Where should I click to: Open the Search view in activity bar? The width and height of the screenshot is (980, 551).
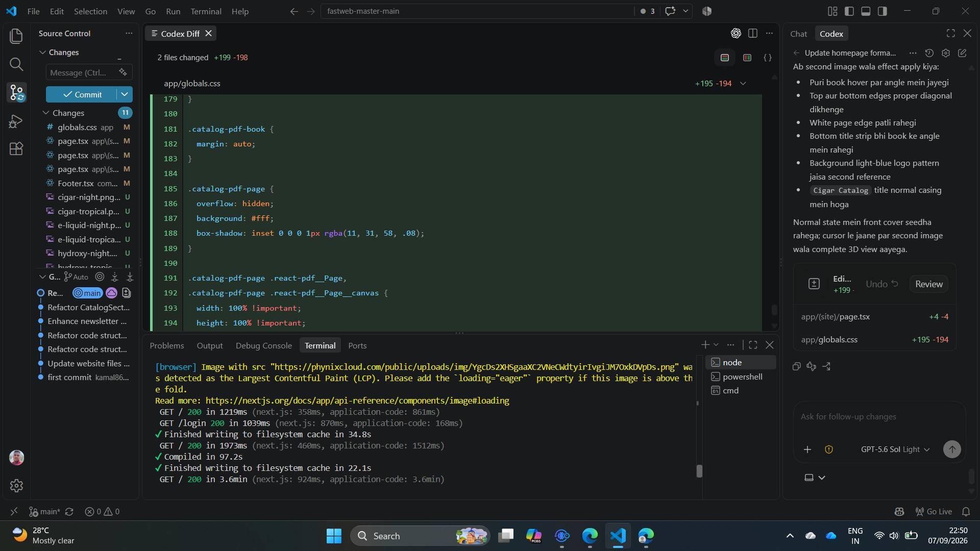(16, 64)
